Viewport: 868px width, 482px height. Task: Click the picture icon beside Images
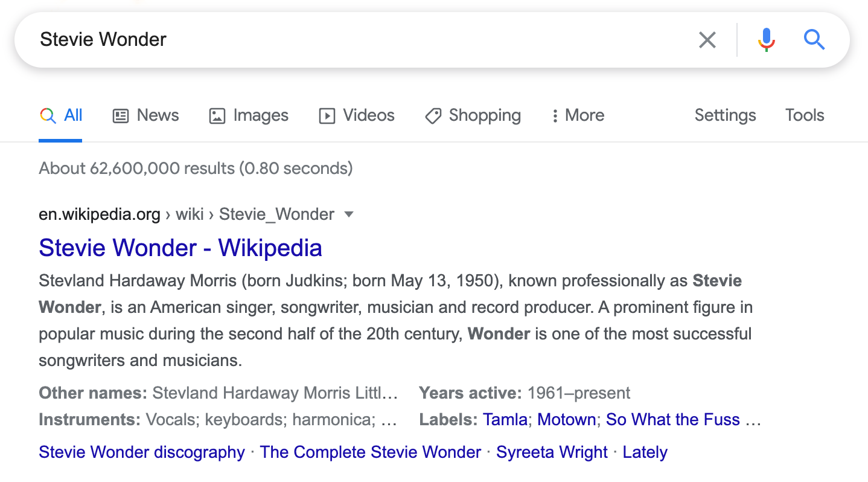[217, 116]
